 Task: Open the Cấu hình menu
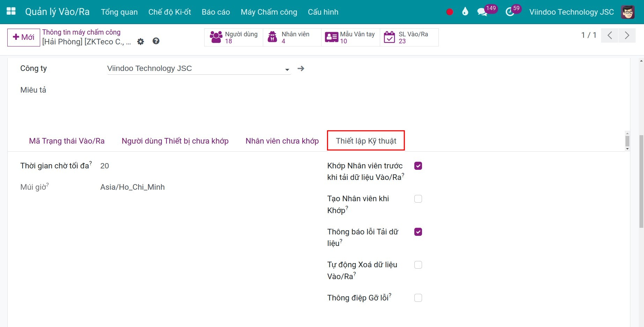click(x=323, y=12)
